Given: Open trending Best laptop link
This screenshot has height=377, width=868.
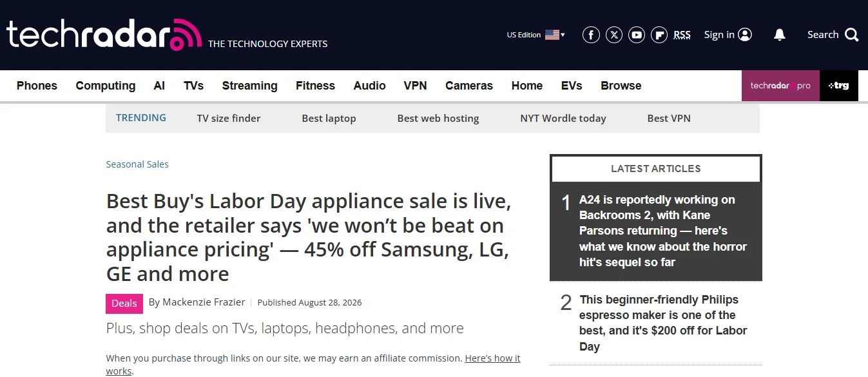Looking at the screenshot, I should (329, 119).
